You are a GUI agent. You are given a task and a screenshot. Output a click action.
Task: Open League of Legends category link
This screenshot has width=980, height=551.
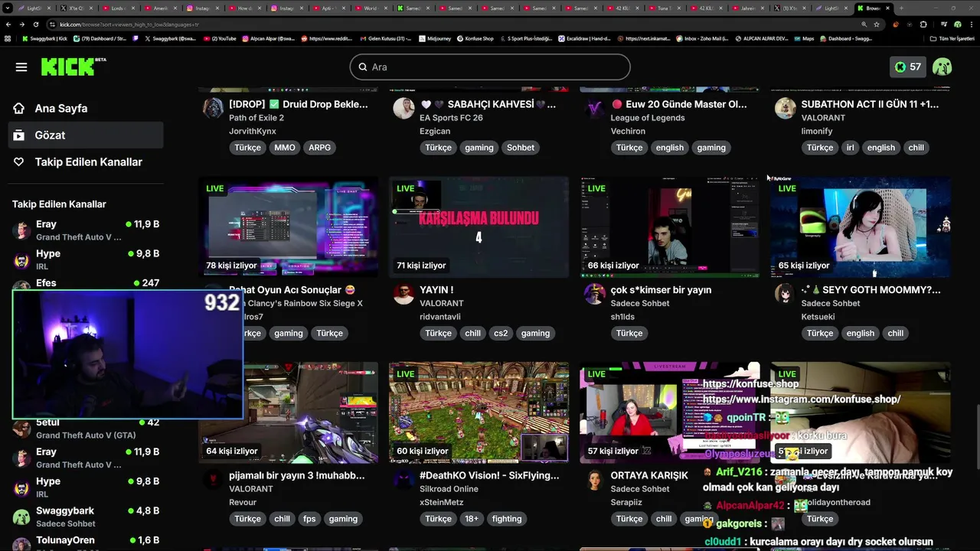pyautogui.click(x=648, y=118)
